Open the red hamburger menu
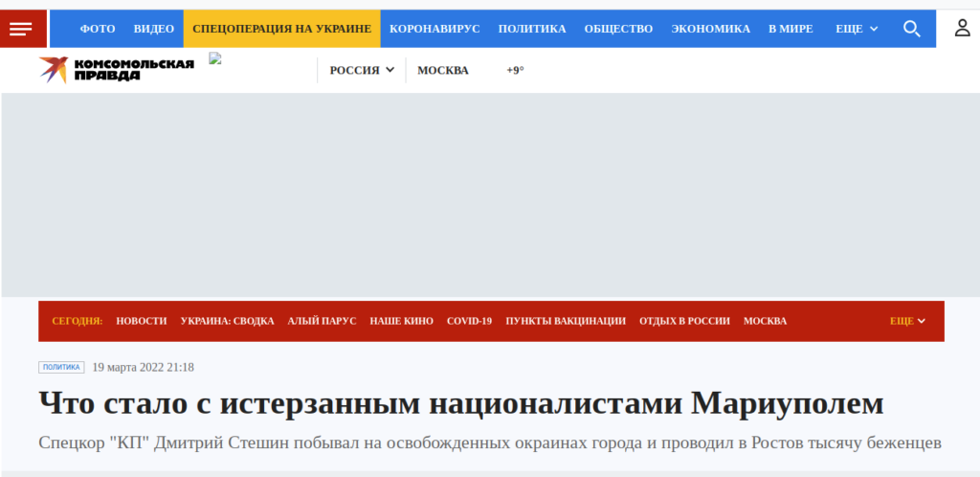The width and height of the screenshot is (980, 477). [21, 29]
